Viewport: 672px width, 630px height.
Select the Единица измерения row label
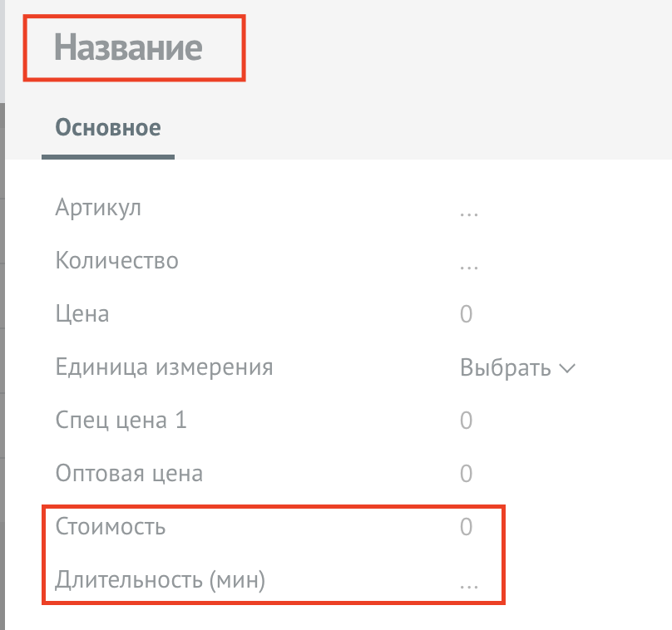pyautogui.click(x=163, y=367)
